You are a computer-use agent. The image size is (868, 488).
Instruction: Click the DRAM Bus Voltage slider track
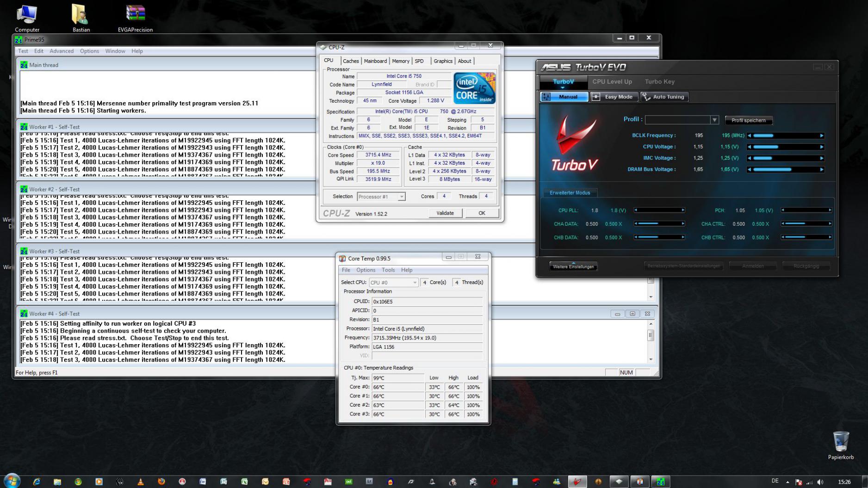pos(785,169)
